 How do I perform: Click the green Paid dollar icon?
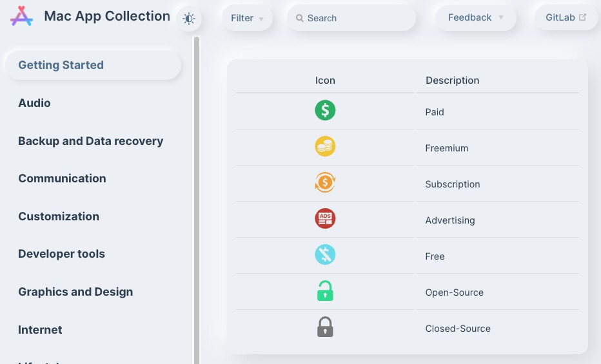pos(325,111)
